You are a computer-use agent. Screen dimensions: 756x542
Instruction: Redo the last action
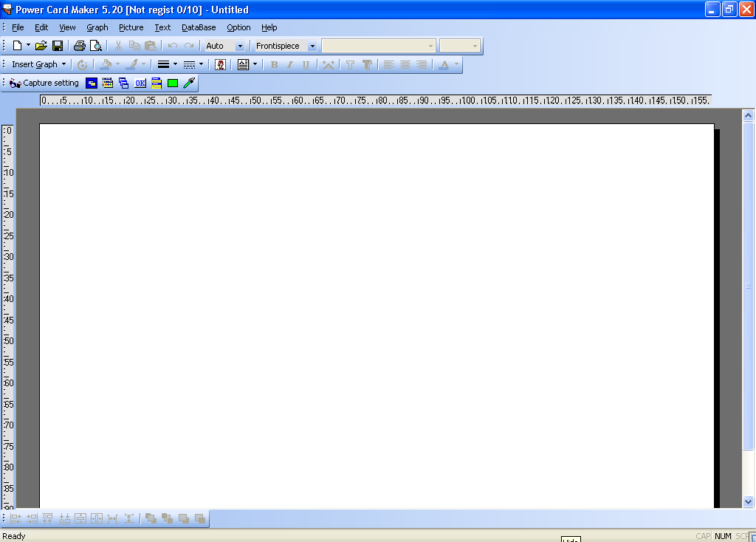pyautogui.click(x=189, y=46)
